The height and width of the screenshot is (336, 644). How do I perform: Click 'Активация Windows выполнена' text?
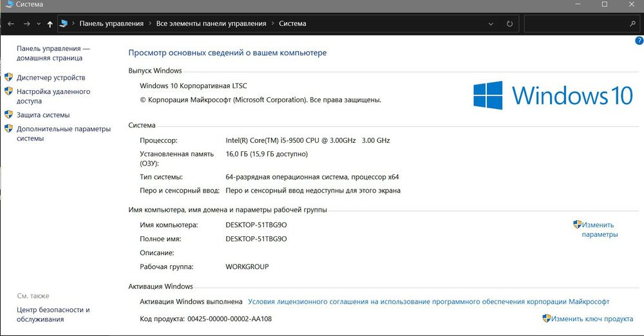coord(191,301)
